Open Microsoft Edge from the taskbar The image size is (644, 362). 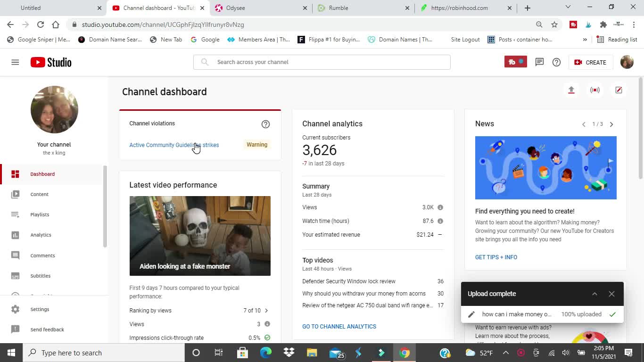(266, 353)
